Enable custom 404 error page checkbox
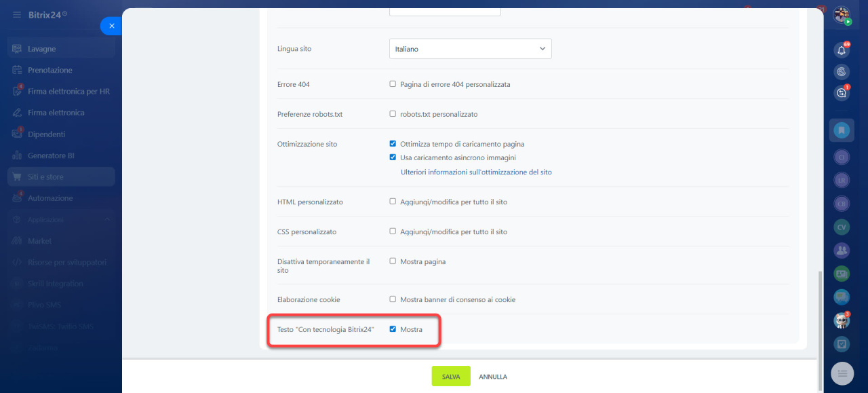 point(393,84)
